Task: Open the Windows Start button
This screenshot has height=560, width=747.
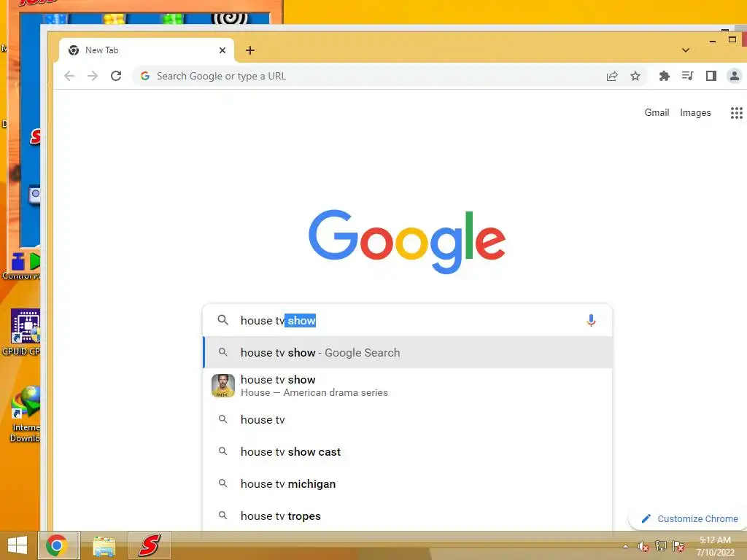Action: coord(18,545)
